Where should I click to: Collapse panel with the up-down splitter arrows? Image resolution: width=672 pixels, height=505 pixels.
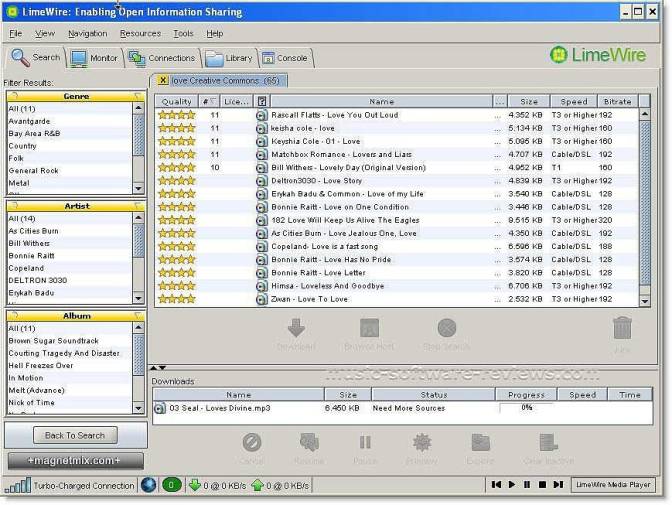157,368
